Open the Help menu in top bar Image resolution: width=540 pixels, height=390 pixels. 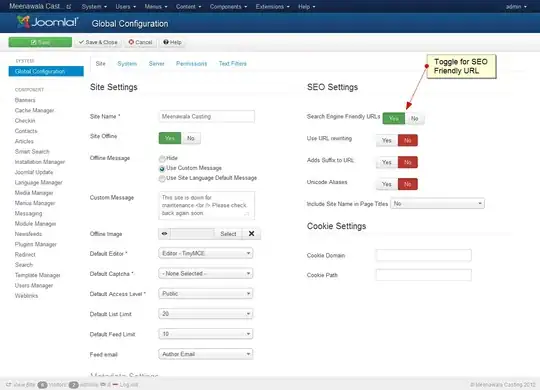click(x=306, y=7)
